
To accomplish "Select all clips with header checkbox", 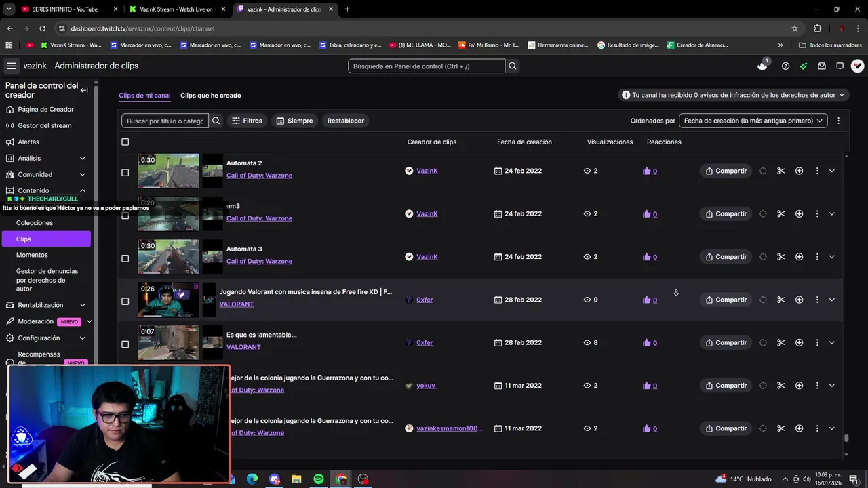I will click(125, 142).
